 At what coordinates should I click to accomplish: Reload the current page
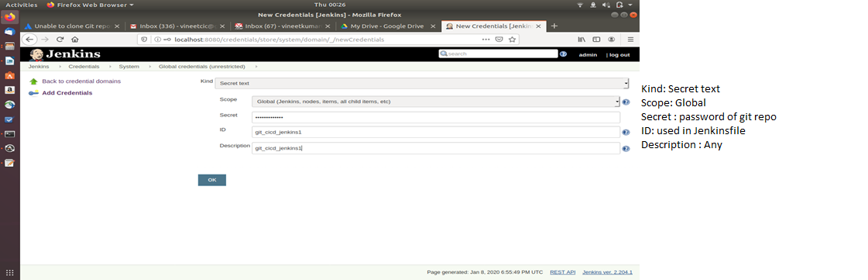[x=60, y=40]
